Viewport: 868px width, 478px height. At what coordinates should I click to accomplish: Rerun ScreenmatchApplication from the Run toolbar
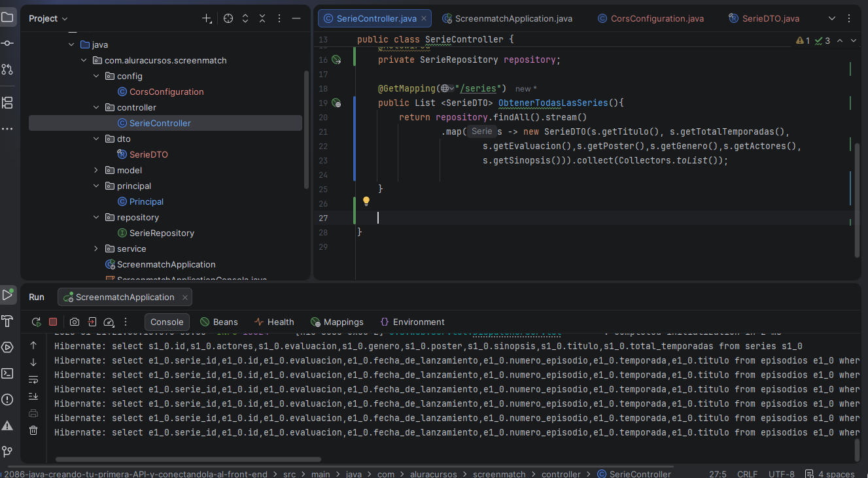pos(37,322)
